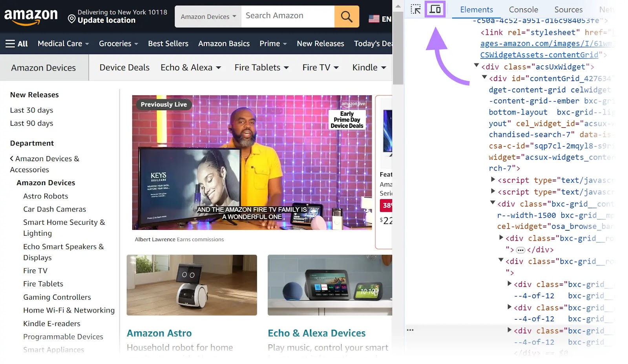
Task: Click the orange search magnifier button
Action: (346, 16)
